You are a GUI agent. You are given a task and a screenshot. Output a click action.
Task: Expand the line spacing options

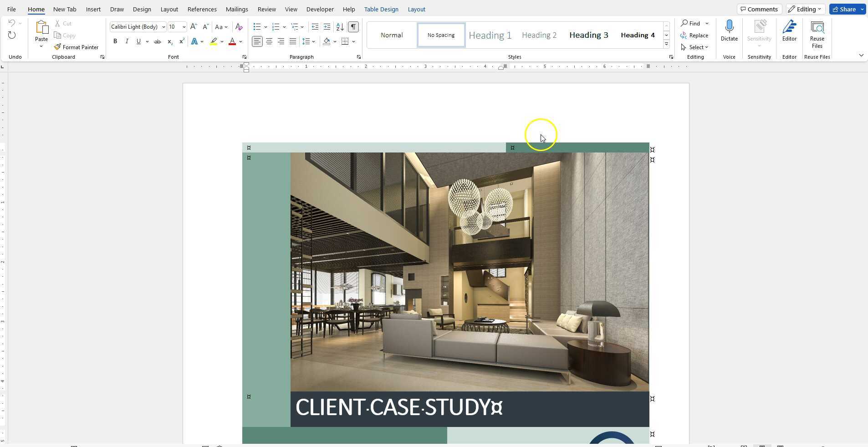point(313,41)
